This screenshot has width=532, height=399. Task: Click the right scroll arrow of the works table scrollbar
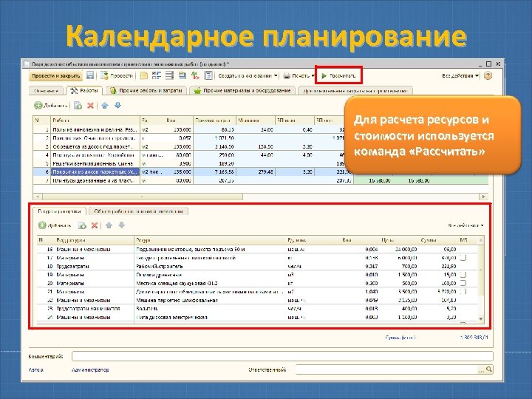483,197
